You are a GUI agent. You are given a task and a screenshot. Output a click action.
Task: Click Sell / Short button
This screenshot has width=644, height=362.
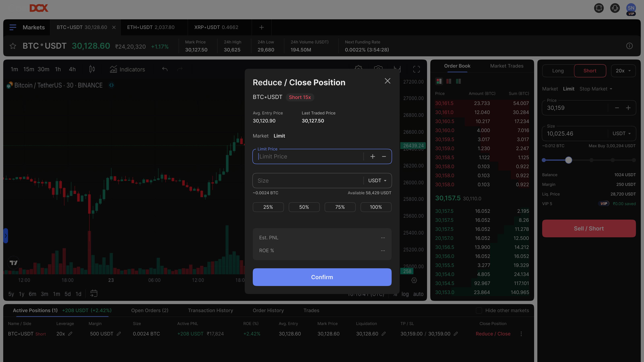pyautogui.click(x=589, y=229)
